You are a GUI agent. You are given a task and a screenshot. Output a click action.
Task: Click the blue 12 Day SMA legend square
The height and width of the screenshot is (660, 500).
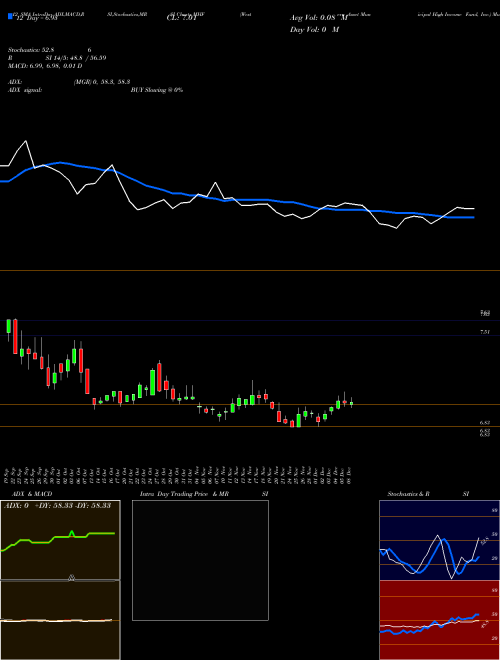(x=11, y=16)
